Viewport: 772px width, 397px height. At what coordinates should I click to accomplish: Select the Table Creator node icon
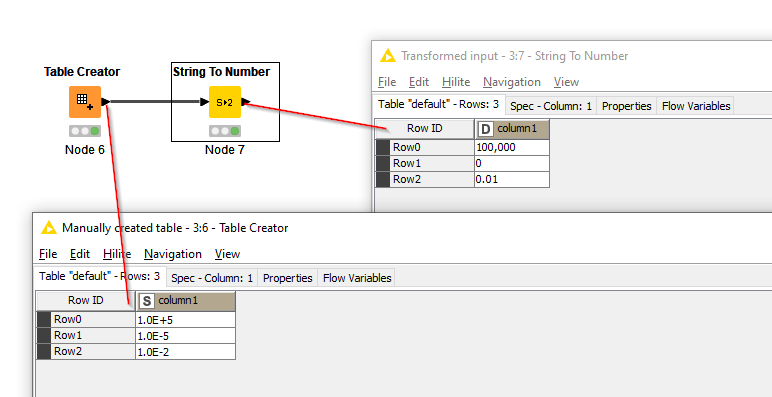coord(85,102)
